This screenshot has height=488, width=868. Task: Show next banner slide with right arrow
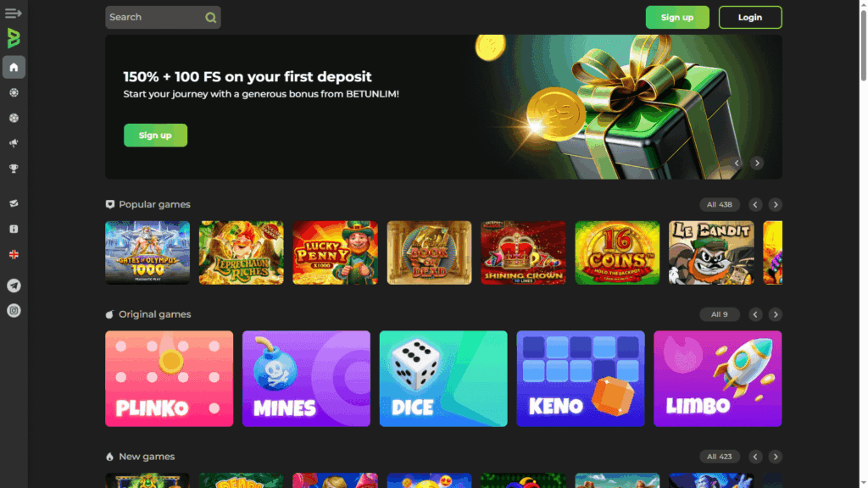(x=757, y=164)
